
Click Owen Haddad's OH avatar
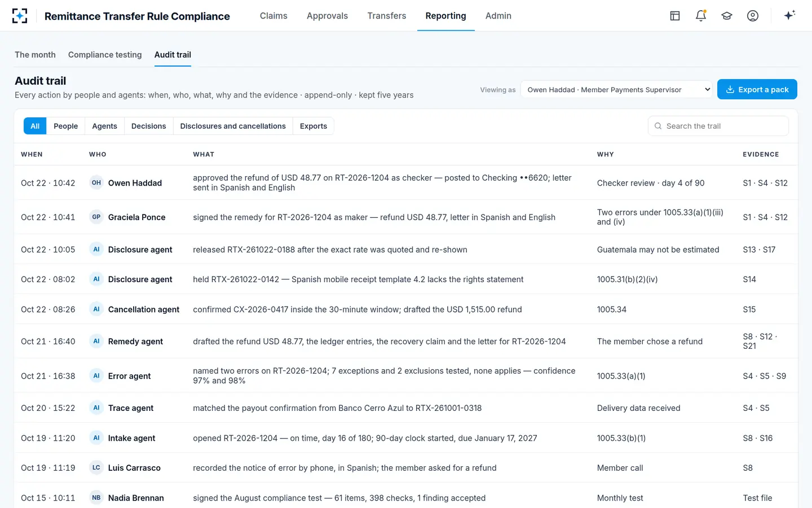[96, 183]
